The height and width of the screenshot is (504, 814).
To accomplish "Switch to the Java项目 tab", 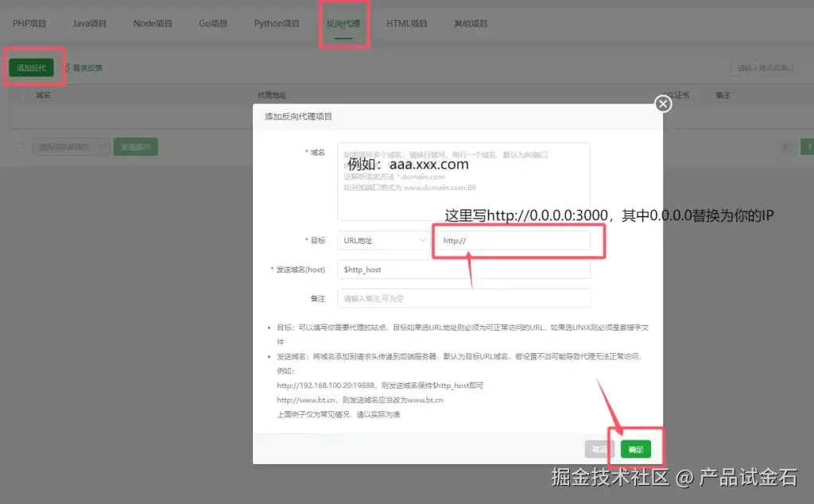I will coord(89,23).
